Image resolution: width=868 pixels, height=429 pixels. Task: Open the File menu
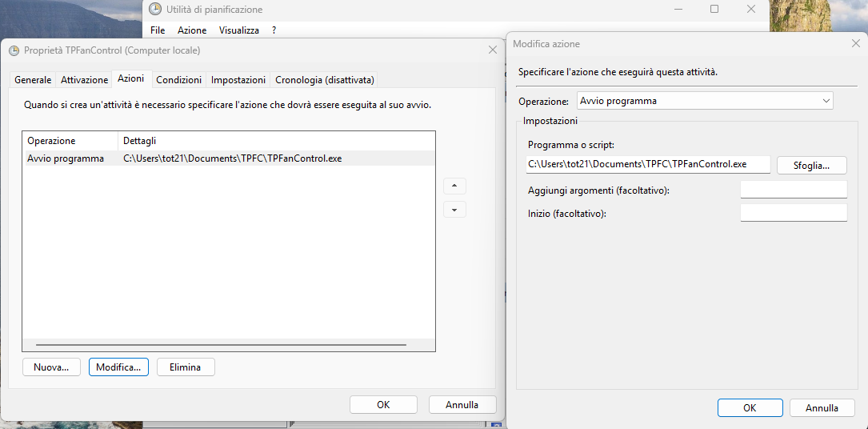(158, 30)
